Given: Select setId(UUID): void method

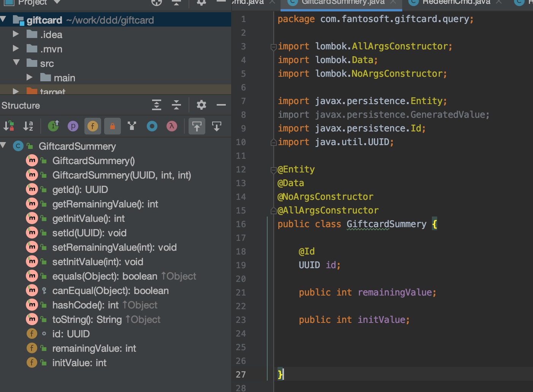Looking at the screenshot, I should 89,233.
